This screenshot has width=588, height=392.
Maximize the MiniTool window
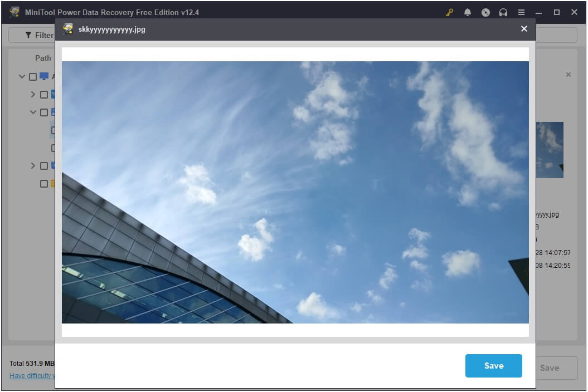(x=556, y=12)
